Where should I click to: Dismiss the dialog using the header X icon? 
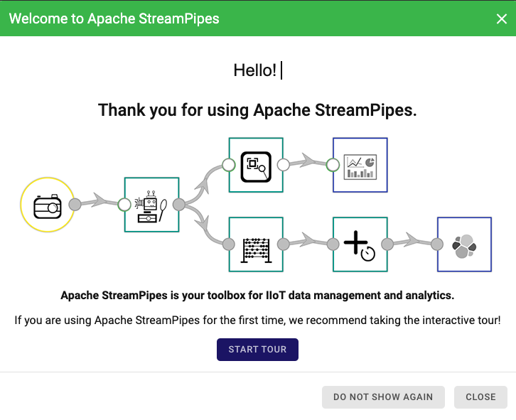pyautogui.click(x=501, y=18)
